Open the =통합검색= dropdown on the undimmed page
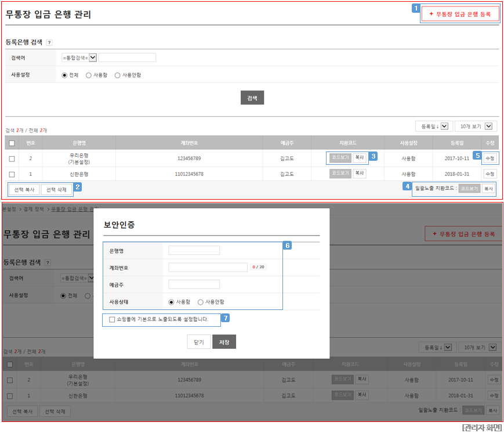Viewport: 504px width, 433px height. click(x=79, y=57)
